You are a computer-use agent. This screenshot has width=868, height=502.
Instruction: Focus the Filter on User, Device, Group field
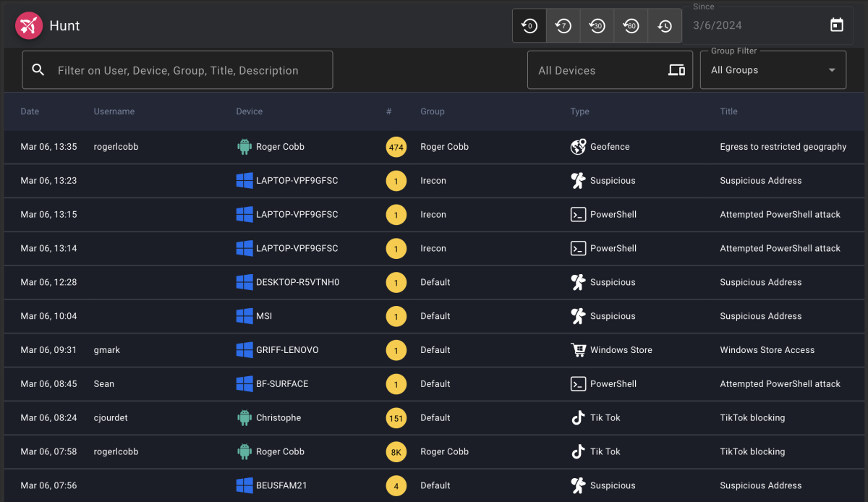(178, 70)
